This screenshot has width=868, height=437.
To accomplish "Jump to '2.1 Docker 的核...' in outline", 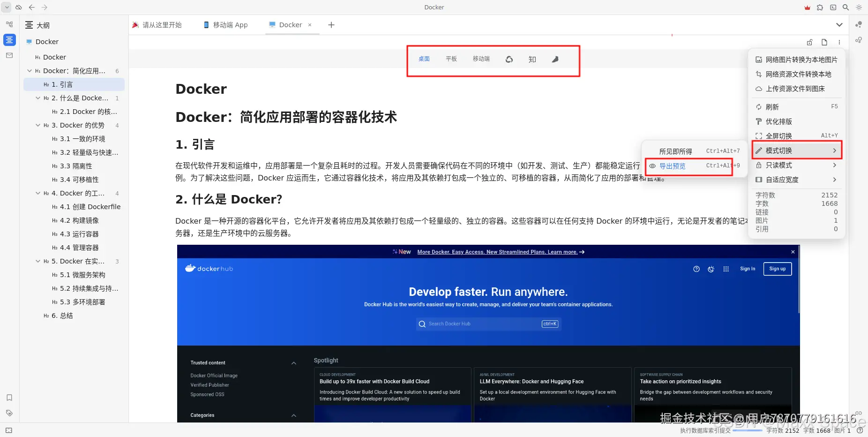I will (74, 112).
